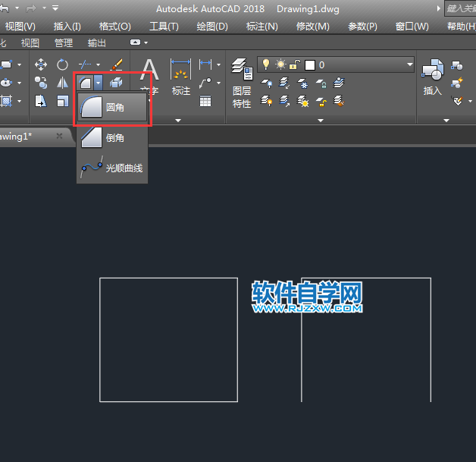
Task: Select 光顺曲线 from the flyout
Action: [112, 168]
